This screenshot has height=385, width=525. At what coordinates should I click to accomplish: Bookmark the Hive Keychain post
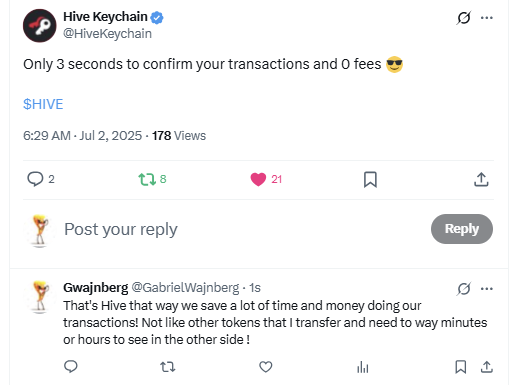(370, 179)
